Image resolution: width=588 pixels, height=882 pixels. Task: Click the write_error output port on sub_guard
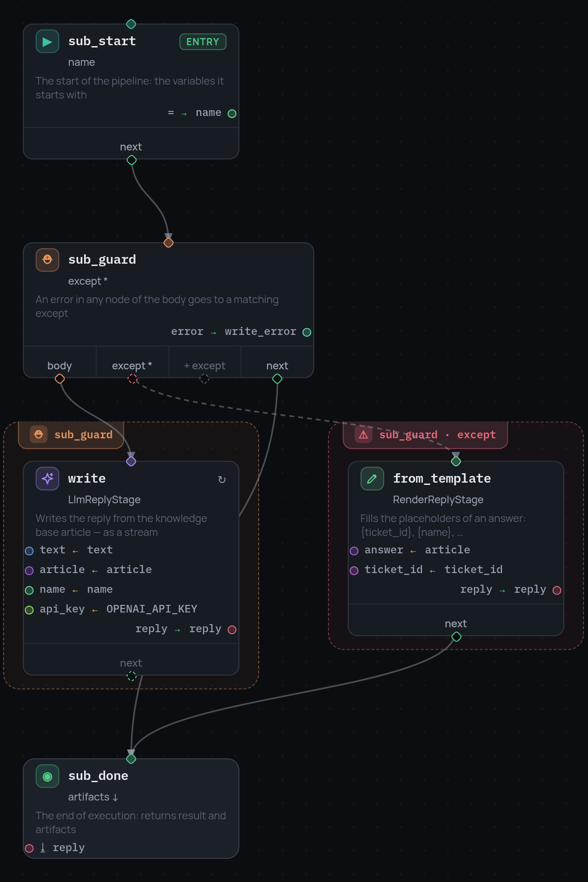coord(307,332)
